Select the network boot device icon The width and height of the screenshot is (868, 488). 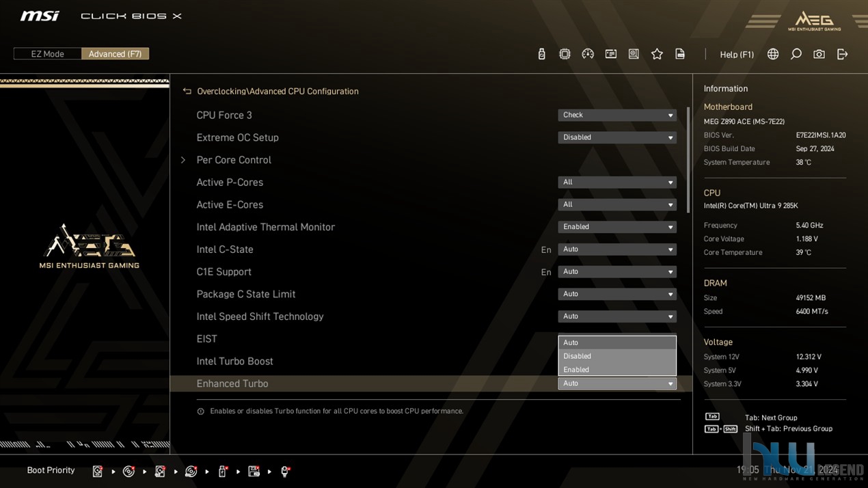click(285, 471)
